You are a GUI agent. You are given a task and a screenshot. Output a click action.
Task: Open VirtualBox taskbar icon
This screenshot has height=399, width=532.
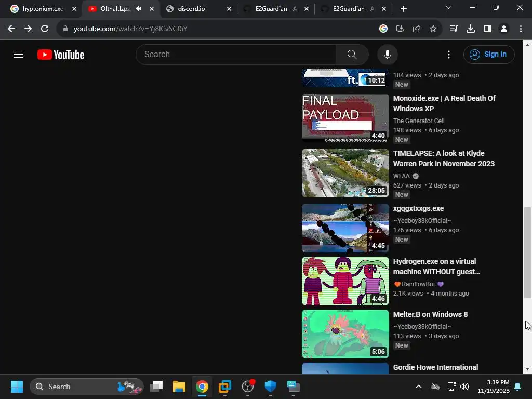click(224, 387)
